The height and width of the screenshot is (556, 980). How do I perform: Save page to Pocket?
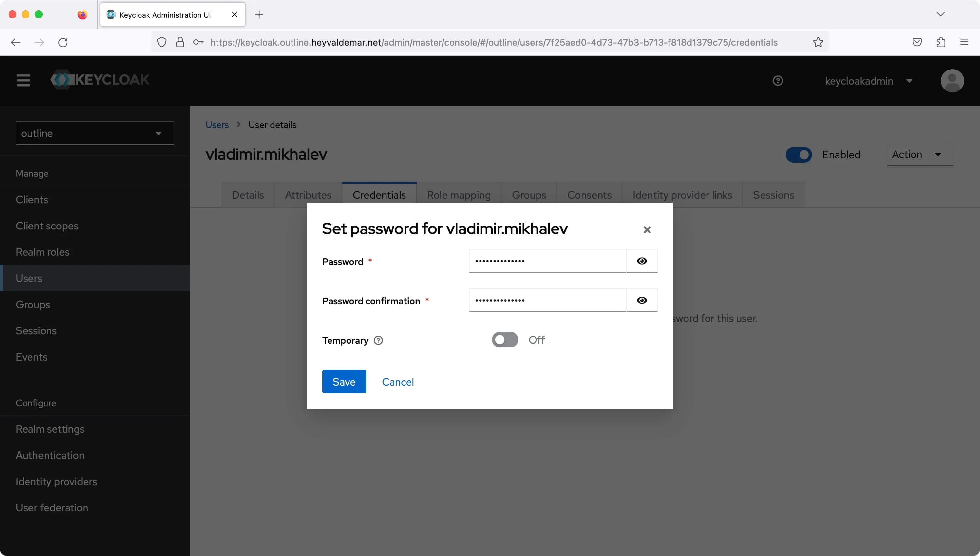[x=917, y=42]
